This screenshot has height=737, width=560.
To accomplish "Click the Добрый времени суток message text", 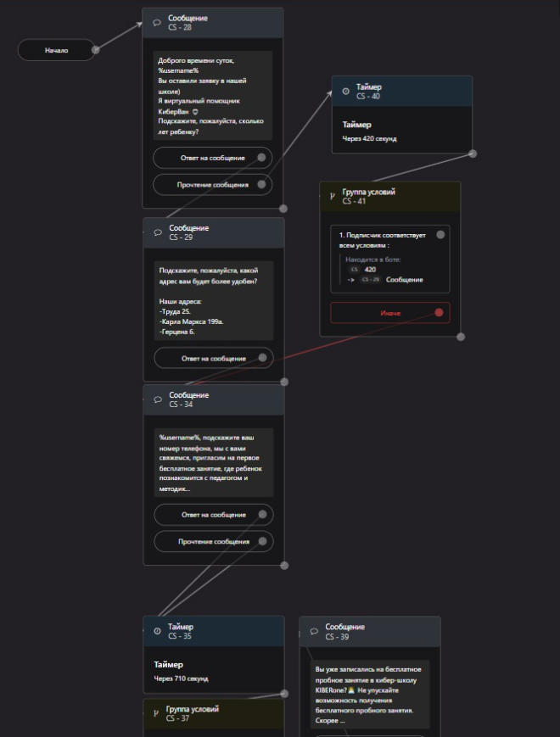I will pos(212,96).
